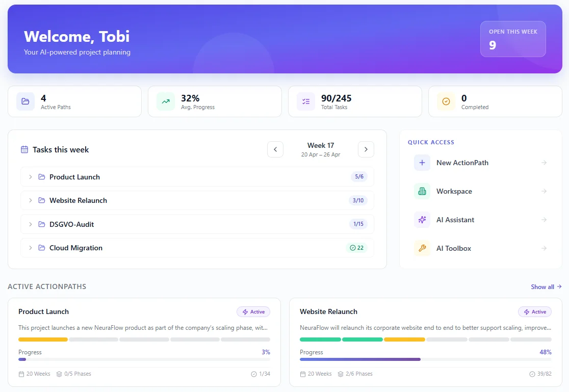Viewport: 569px width, 392px height.
Task: Click the plus icon for New ActionPath
Action: [x=422, y=163]
